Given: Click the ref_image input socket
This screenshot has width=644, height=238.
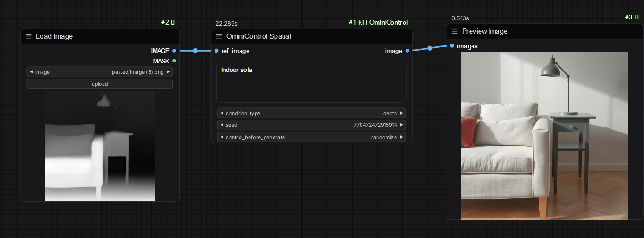Looking at the screenshot, I should tap(216, 51).
